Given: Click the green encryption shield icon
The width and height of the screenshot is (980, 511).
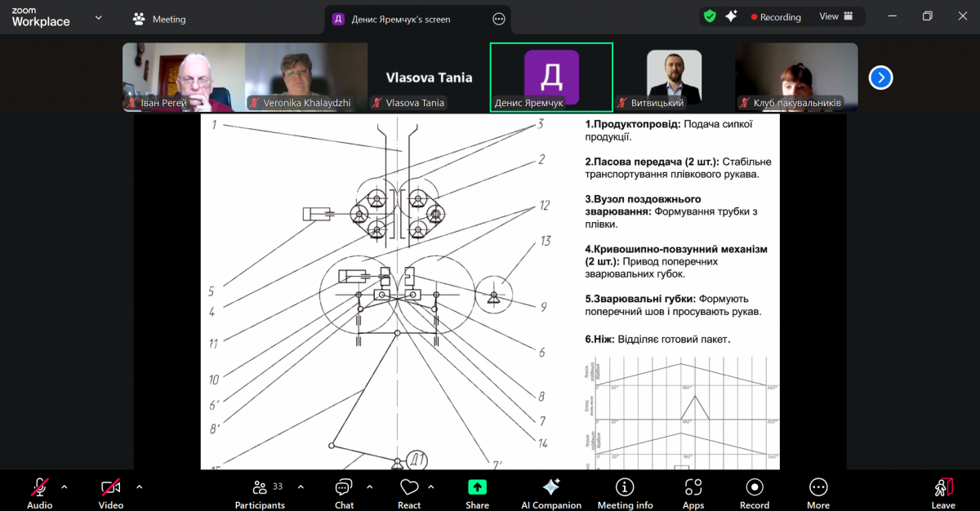Looking at the screenshot, I should [710, 16].
